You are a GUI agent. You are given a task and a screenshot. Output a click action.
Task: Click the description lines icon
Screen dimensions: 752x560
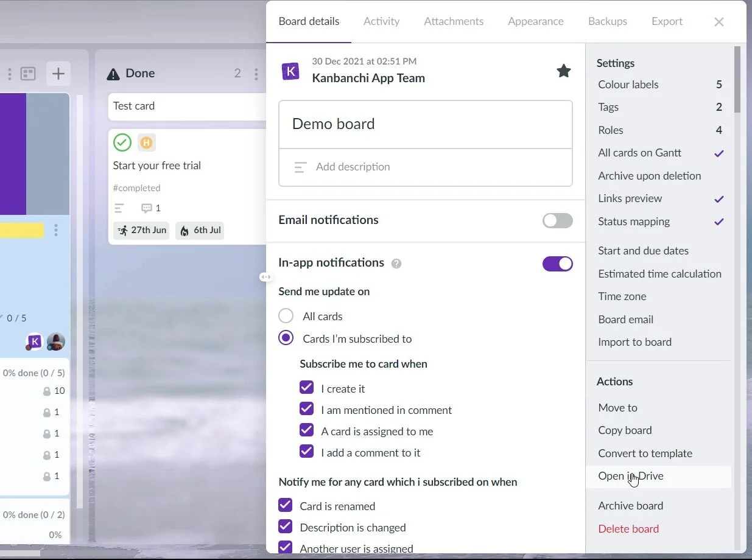point(300,167)
